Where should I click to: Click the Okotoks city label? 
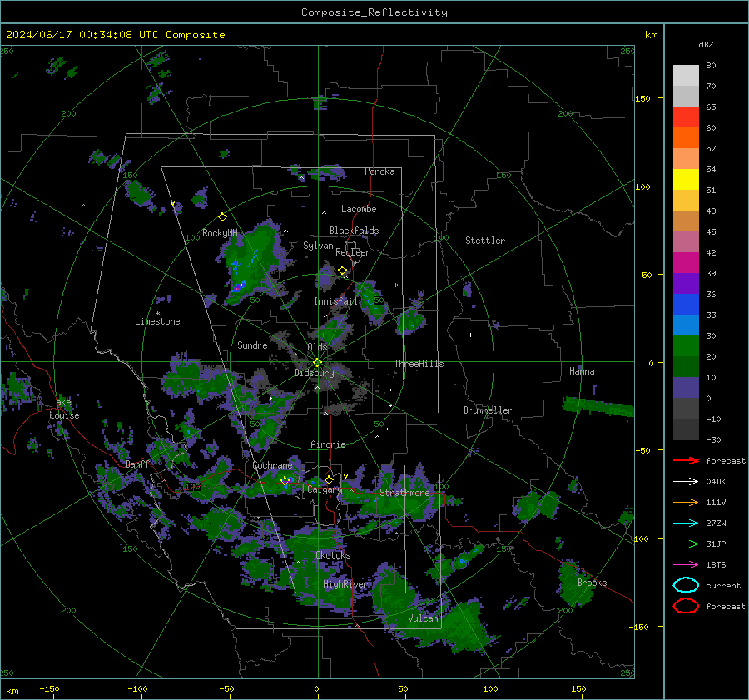tap(333, 555)
